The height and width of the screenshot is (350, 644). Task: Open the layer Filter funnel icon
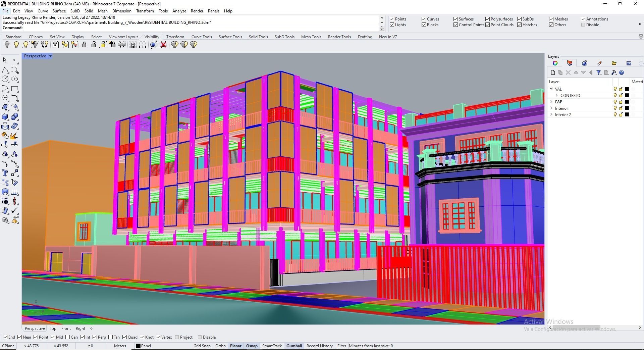point(599,72)
